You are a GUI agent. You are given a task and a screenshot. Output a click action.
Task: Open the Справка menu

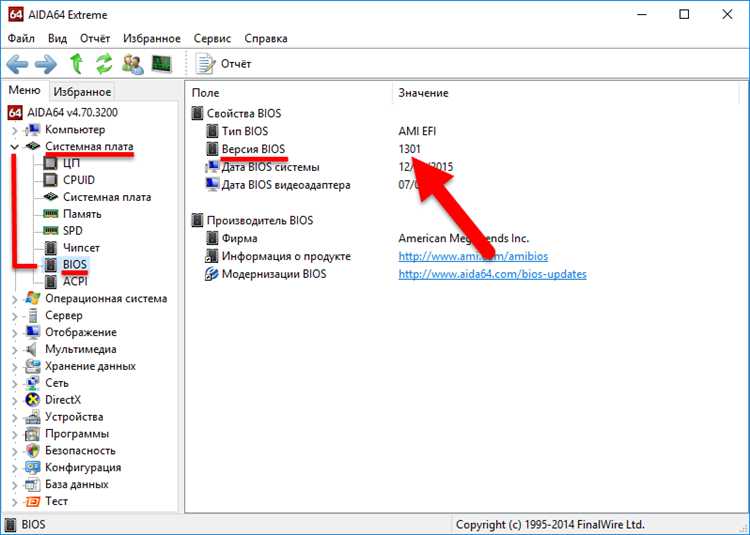pyautogui.click(x=266, y=38)
